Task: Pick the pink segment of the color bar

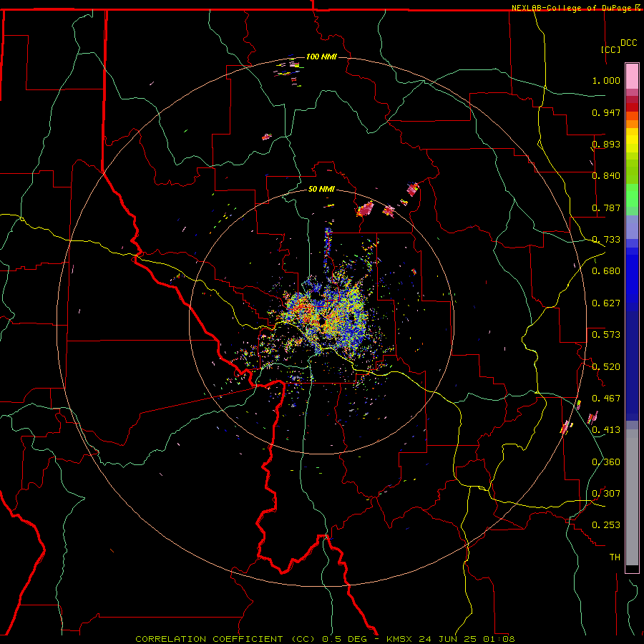Action: [x=632, y=76]
